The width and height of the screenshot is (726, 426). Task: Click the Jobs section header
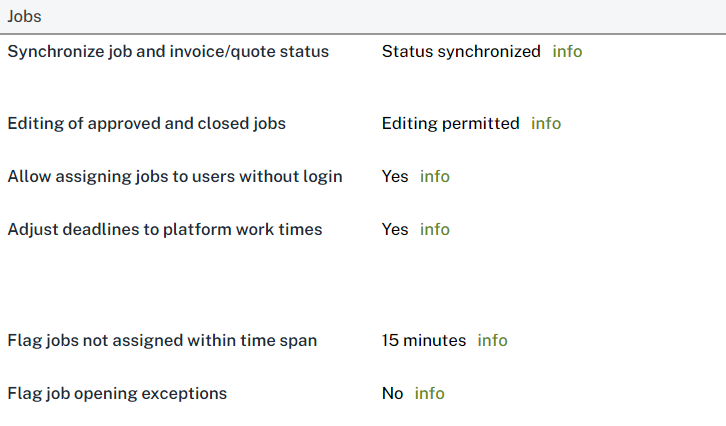tap(25, 17)
